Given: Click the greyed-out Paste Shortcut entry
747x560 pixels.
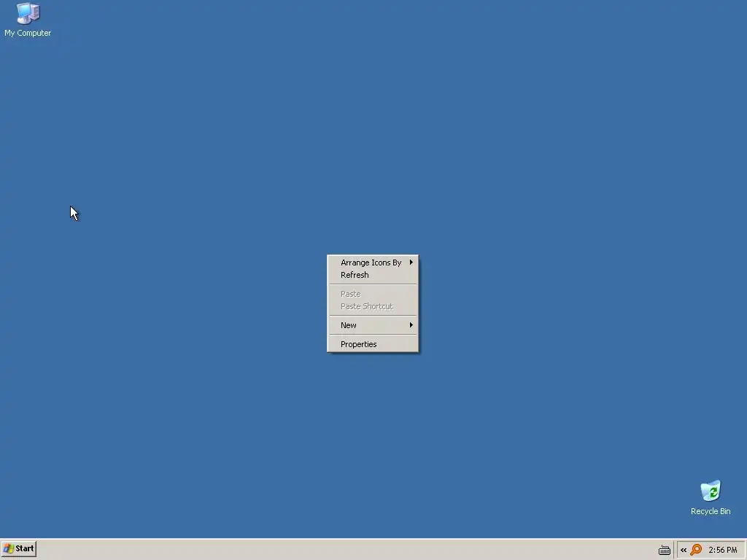Looking at the screenshot, I should click(373, 306).
